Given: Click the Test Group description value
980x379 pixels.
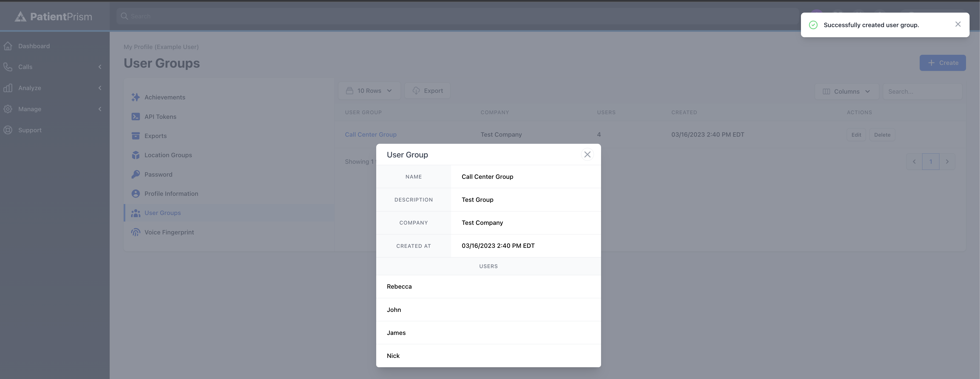Looking at the screenshot, I should 477,200.
